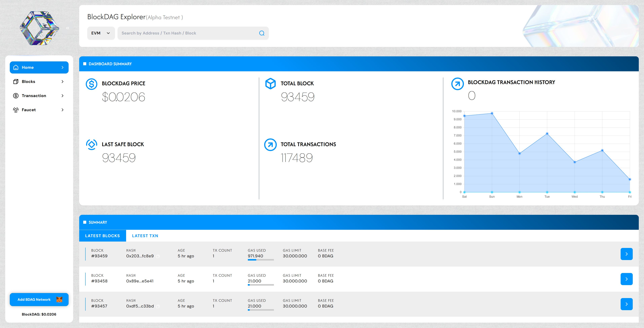This screenshot has width=644, height=328.
Task: Click the Monday data point on chart
Action: click(520, 154)
